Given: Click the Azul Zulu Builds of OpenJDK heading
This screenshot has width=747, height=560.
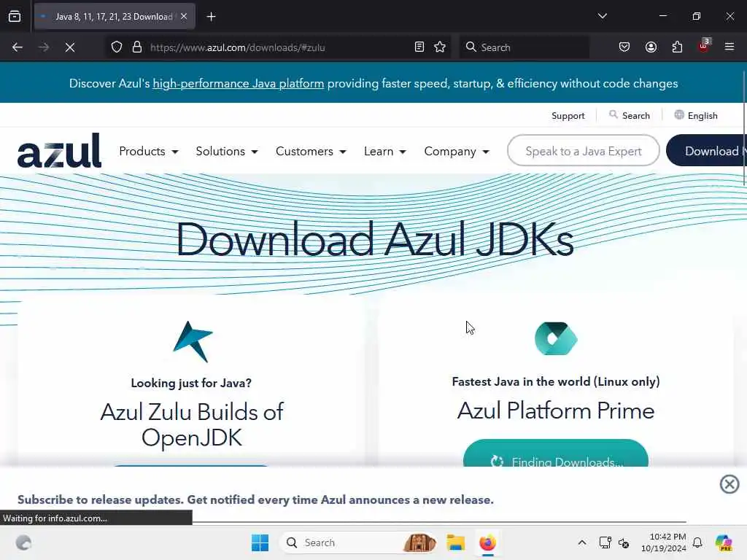Looking at the screenshot, I should pos(192,425).
